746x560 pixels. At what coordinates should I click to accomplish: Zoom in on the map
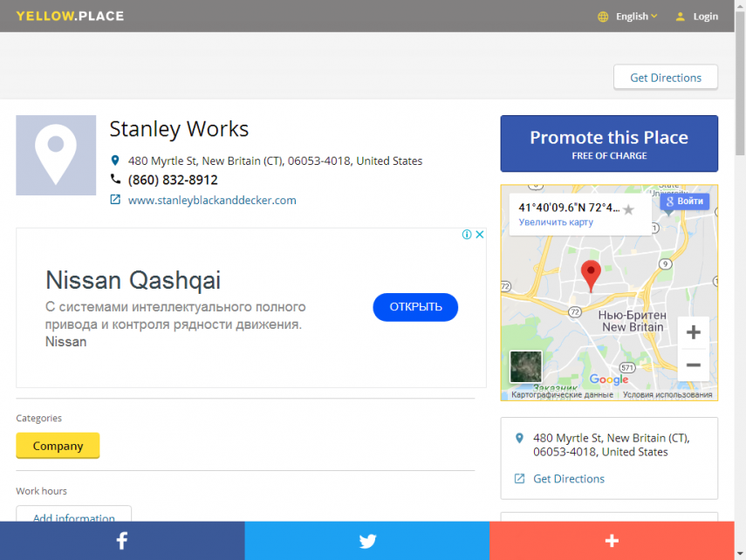pos(693,332)
